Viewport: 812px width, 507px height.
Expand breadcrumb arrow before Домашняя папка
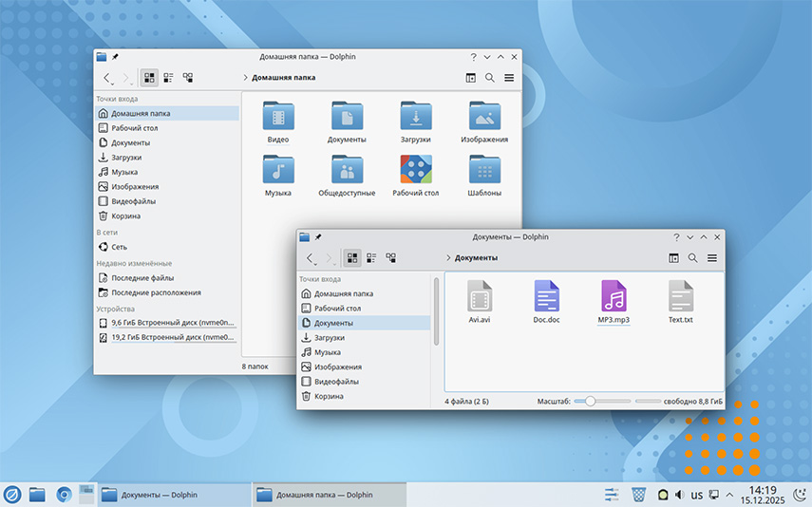245,78
